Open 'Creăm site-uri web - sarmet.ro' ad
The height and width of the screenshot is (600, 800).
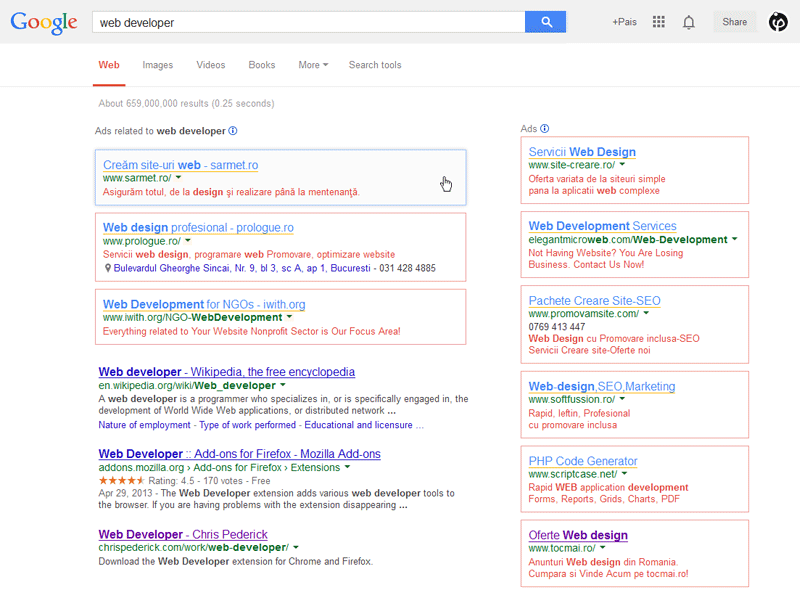pos(181,165)
